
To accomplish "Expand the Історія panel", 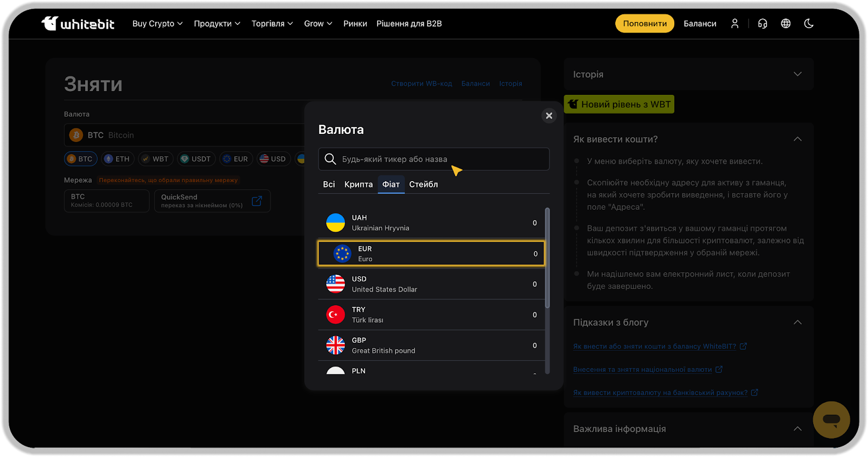I will (797, 74).
